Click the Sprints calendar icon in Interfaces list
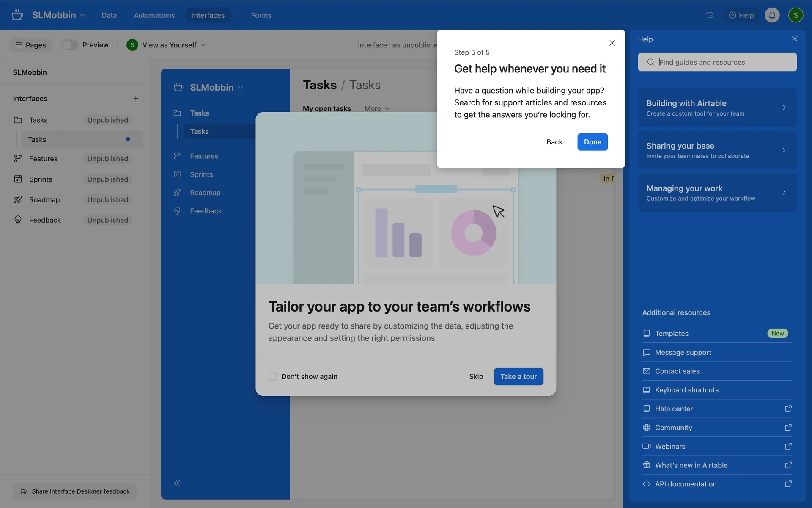Image resolution: width=812 pixels, height=508 pixels. click(18, 179)
